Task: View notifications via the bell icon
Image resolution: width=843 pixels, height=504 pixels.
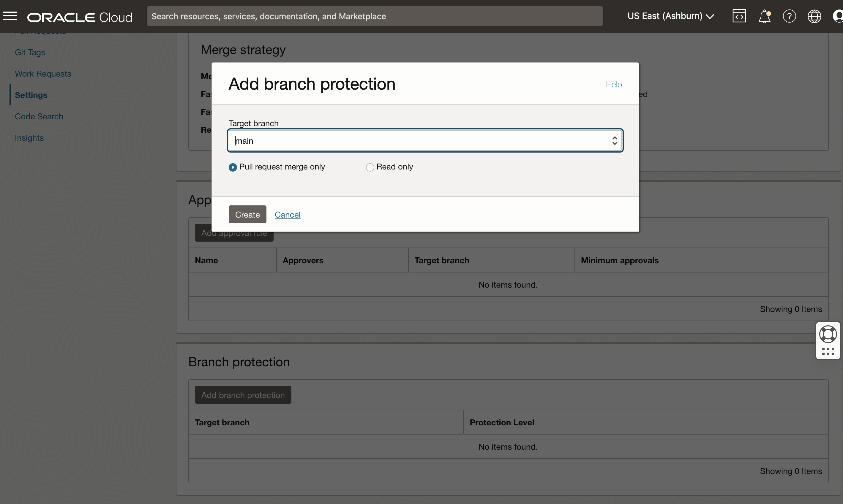Action: pos(764,16)
